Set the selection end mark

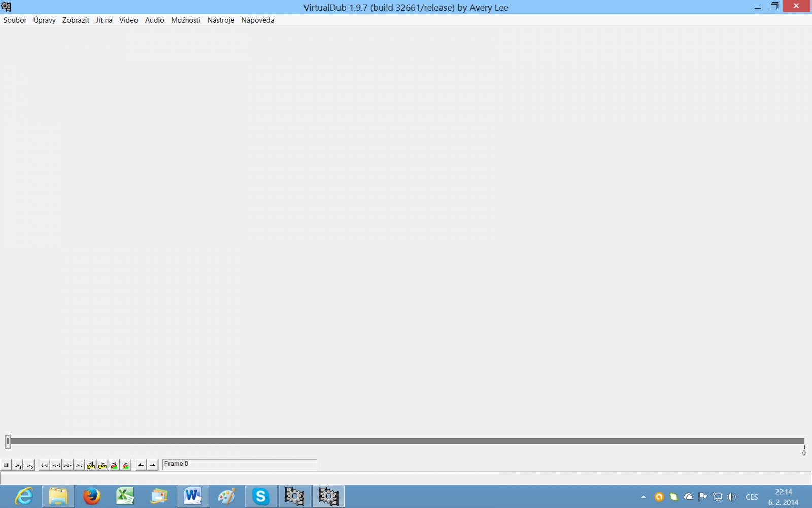[153, 465]
